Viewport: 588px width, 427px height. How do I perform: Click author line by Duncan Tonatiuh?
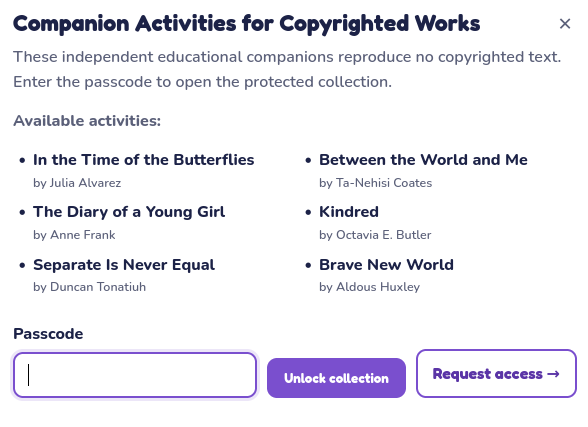click(89, 287)
